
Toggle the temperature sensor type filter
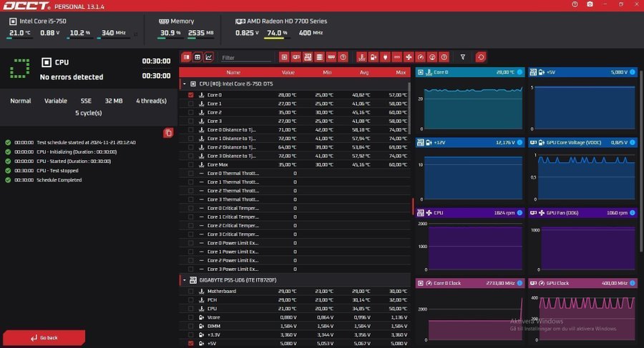coord(361,57)
